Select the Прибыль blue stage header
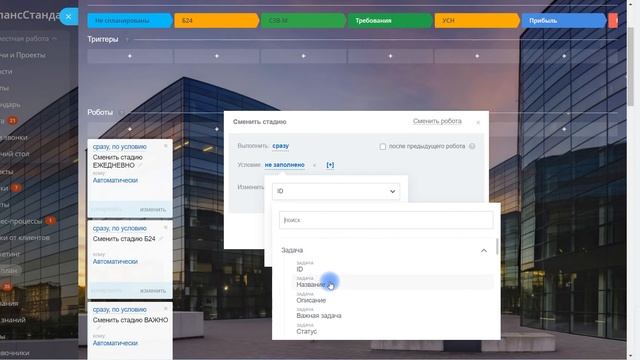640x360 pixels. pyautogui.click(x=564, y=20)
